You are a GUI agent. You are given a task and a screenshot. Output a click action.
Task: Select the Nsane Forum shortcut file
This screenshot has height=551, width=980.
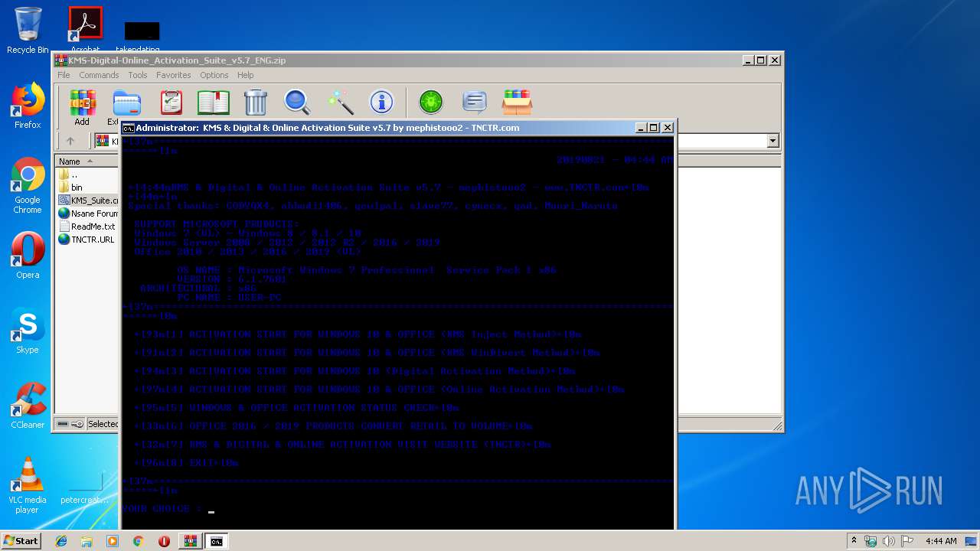[88, 213]
